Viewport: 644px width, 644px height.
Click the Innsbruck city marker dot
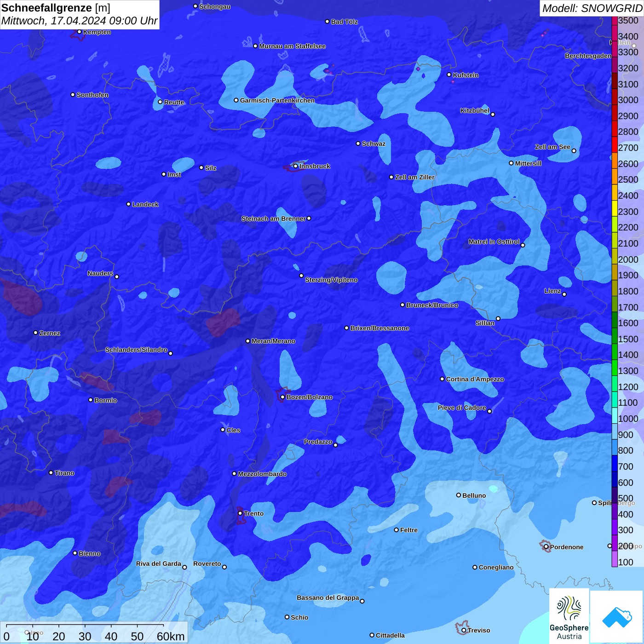point(295,166)
